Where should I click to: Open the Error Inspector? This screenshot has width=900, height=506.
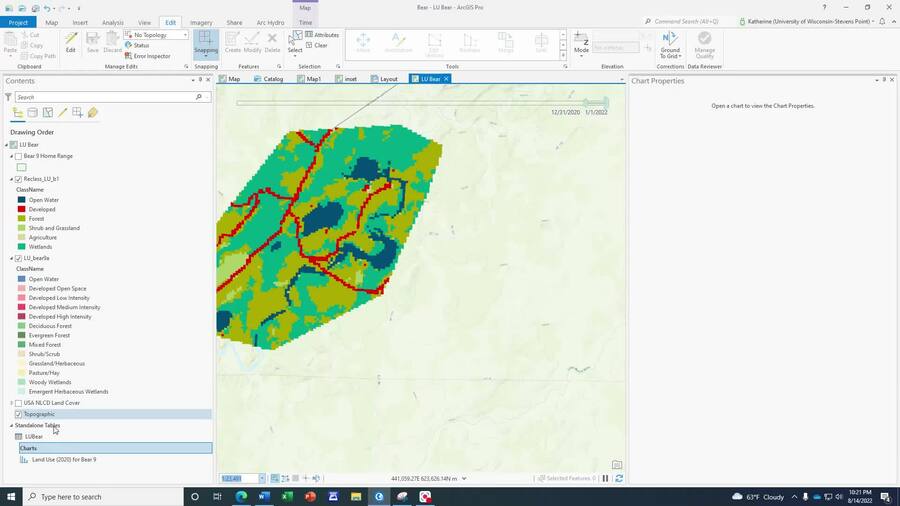[x=148, y=56]
